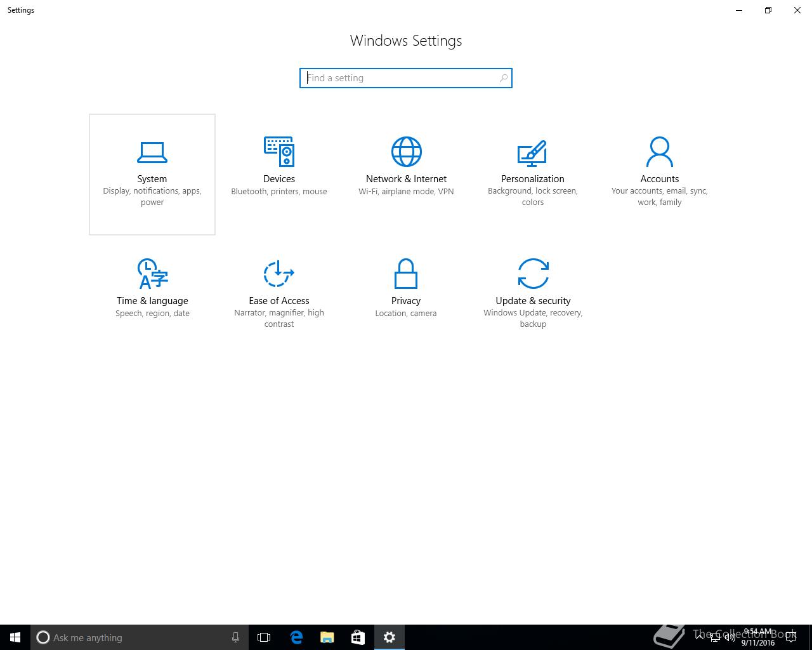Open Update & security settings
812x650 pixels.
[533, 296]
